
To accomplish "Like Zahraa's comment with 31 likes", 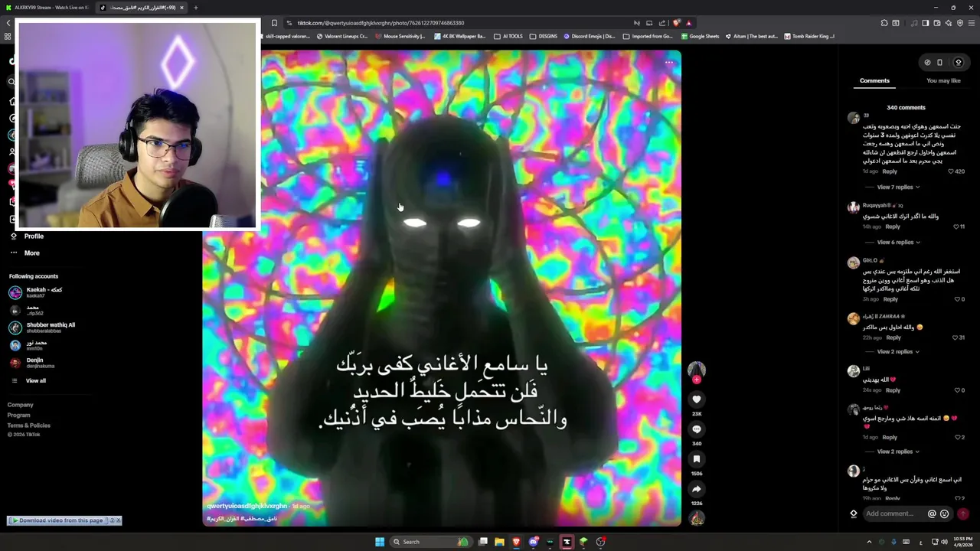I will pos(955,337).
